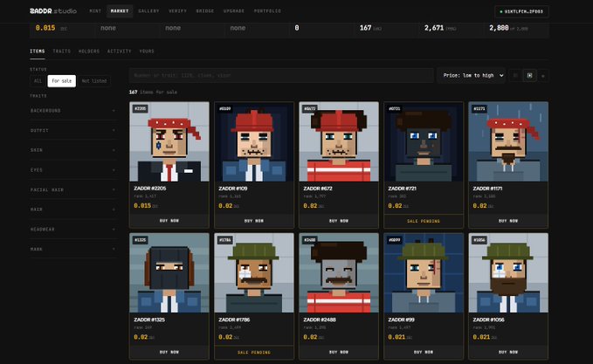Click the ZADDR #2205 title text
Image resolution: width=593 pixels, height=364 pixels.
(149, 189)
